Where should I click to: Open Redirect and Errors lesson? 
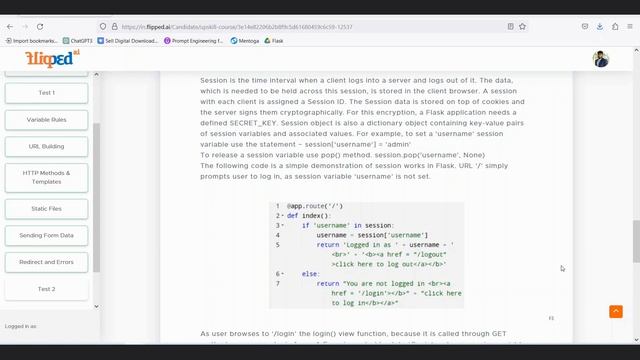(47, 262)
